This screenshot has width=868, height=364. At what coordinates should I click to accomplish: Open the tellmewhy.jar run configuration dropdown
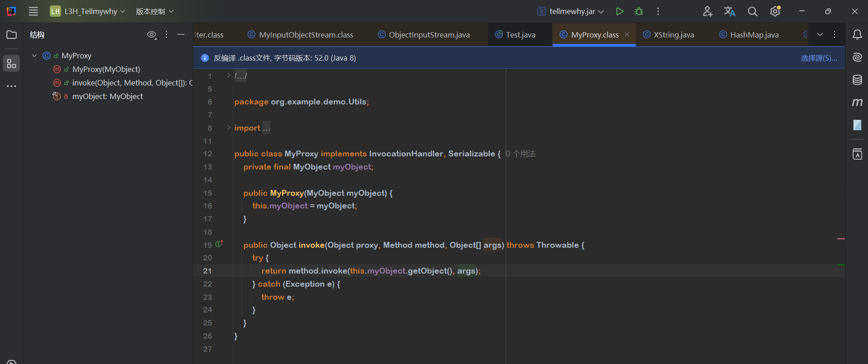coord(571,11)
